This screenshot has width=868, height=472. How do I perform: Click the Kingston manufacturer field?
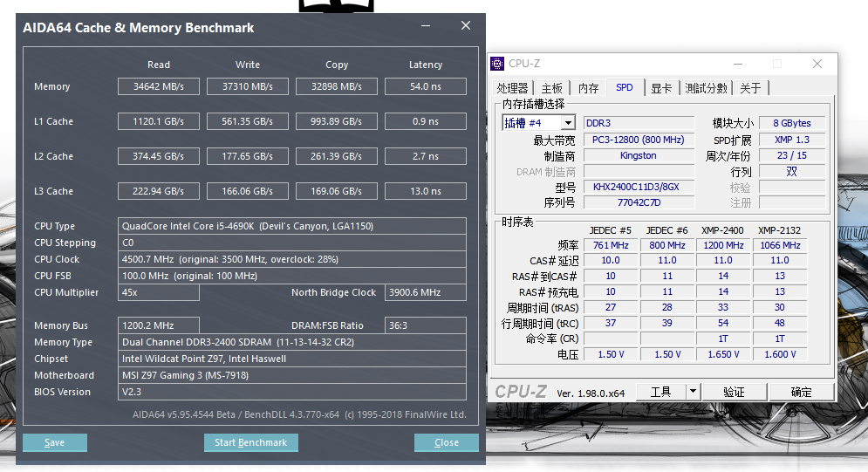(639, 155)
